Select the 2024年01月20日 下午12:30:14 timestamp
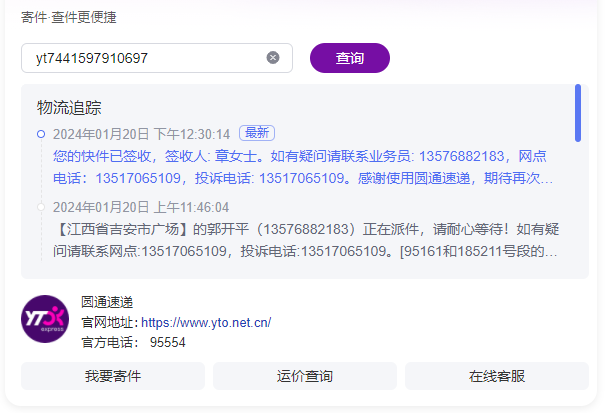The width and height of the screenshot is (606, 413). click(x=141, y=134)
